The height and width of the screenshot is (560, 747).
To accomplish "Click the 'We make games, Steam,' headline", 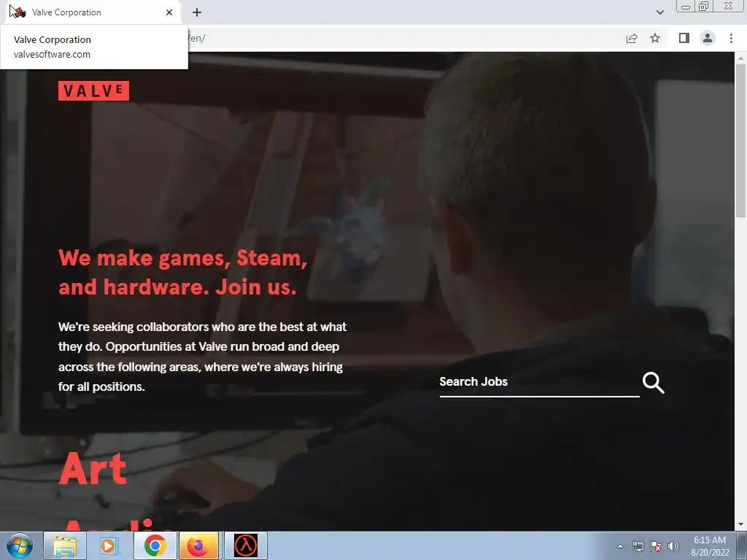I will tap(183, 257).
